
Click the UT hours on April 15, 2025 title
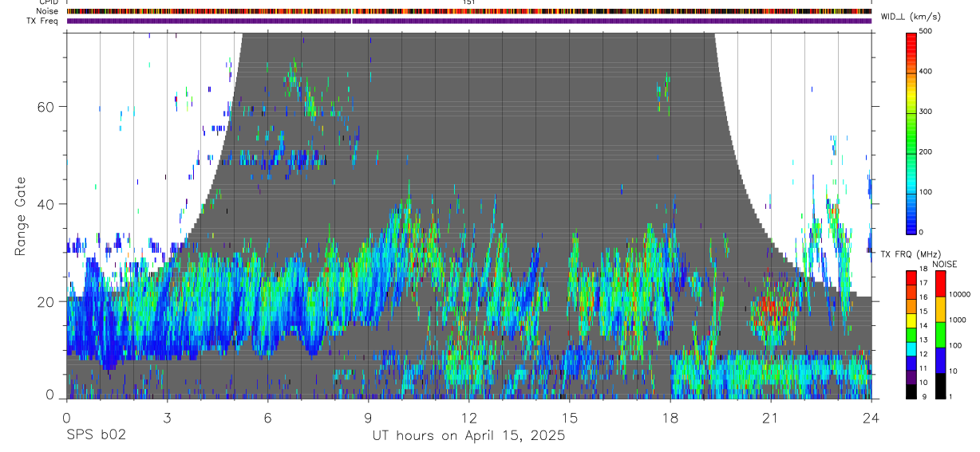tap(468, 436)
